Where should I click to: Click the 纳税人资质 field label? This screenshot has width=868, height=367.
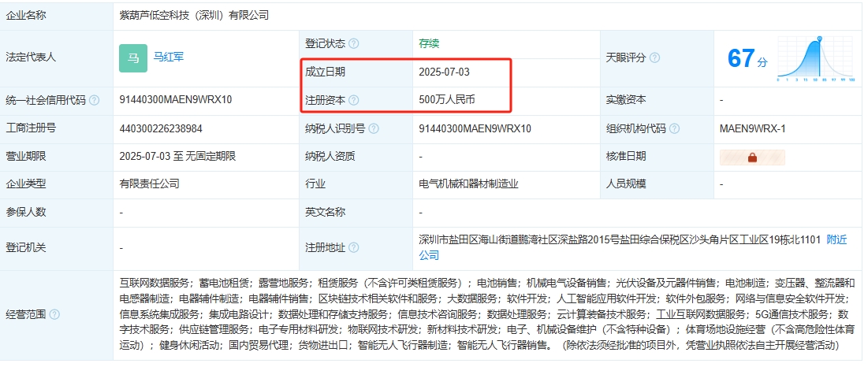(x=330, y=157)
